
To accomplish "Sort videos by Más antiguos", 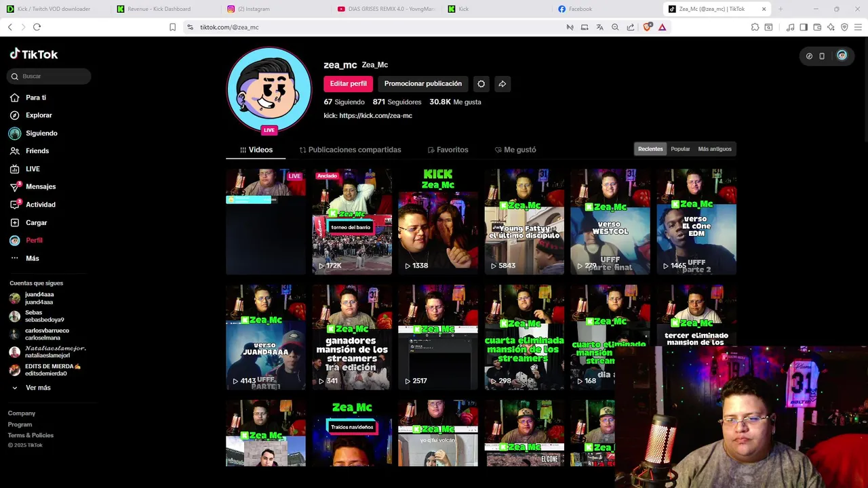I will pos(715,149).
